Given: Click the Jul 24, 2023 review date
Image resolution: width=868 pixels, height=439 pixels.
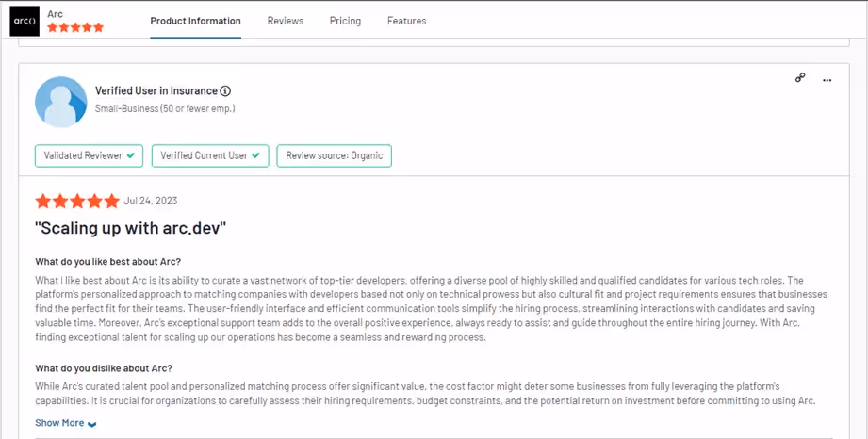Looking at the screenshot, I should pyautogui.click(x=151, y=201).
